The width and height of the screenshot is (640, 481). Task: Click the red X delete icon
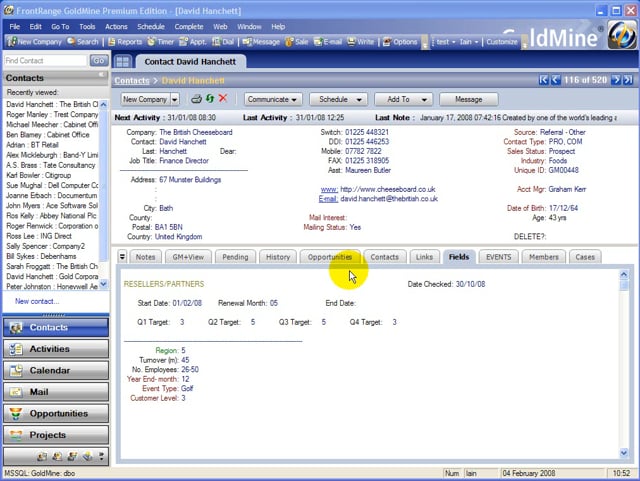point(223,98)
